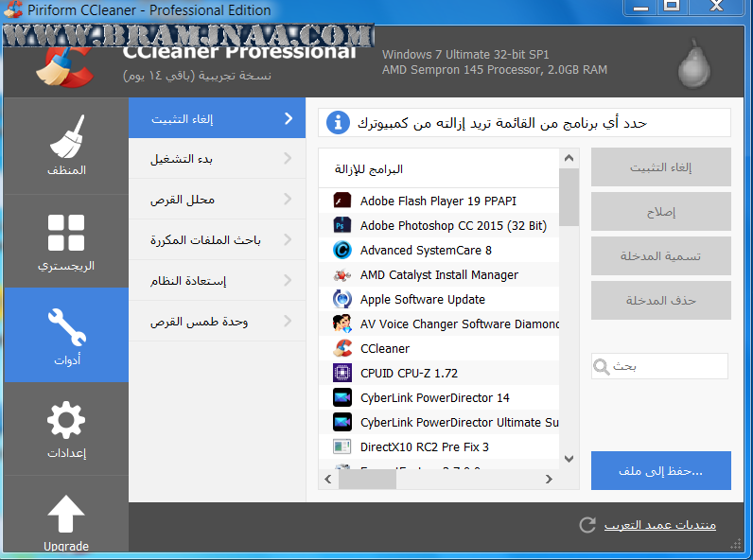Open the Disk Analyzer tab (محلل القرص)

(217, 199)
